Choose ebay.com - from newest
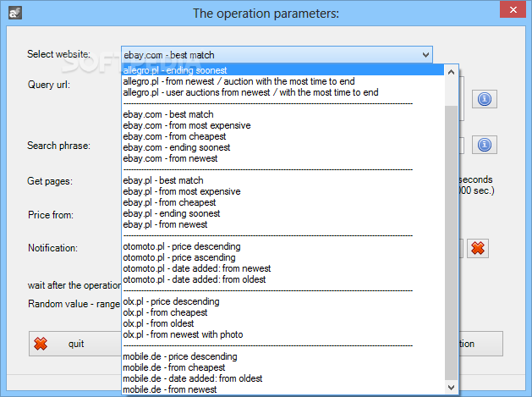532x397 pixels. (282, 158)
